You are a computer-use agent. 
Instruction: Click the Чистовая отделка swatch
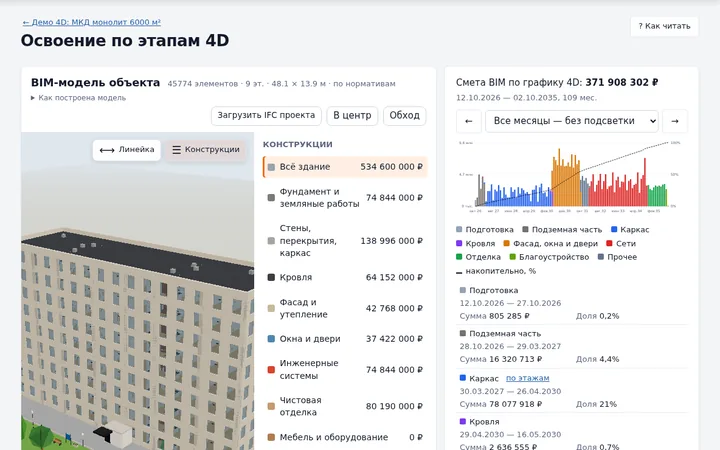coord(271,406)
